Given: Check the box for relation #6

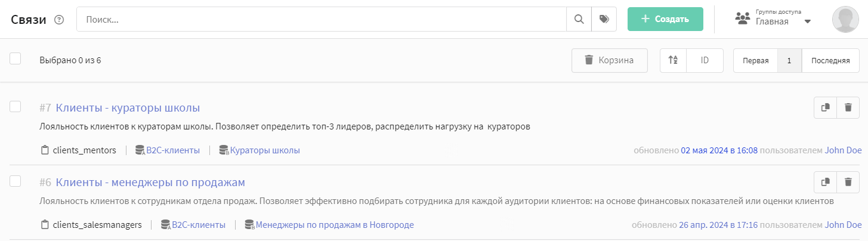Looking at the screenshot, I should (16, 181).
